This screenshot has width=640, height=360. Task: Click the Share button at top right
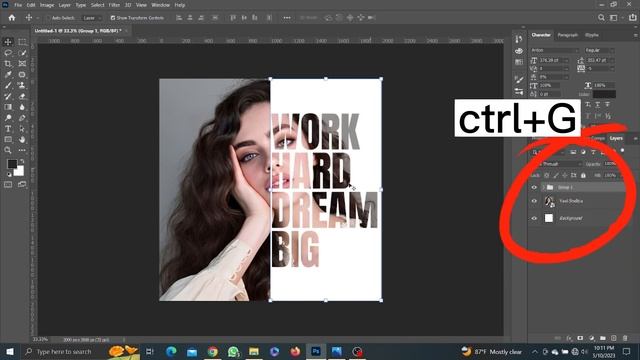click(632, 18)
